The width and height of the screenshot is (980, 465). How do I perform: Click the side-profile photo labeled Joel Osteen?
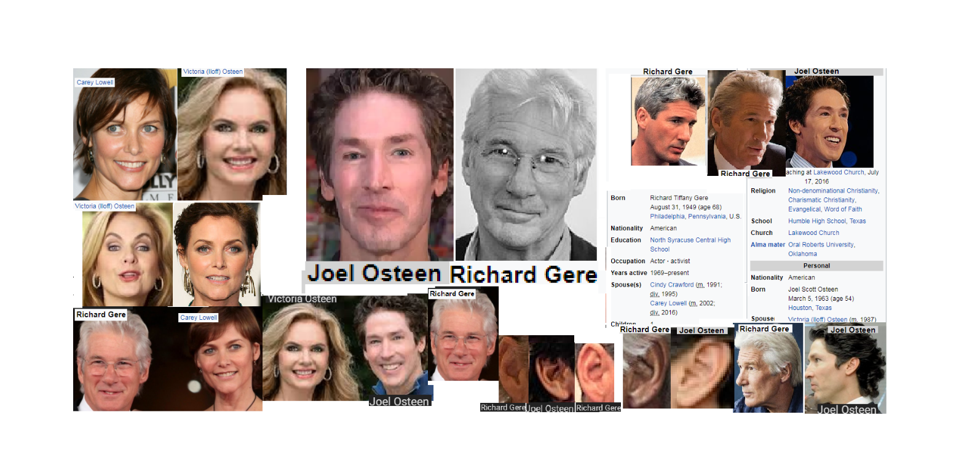click(x=845, y=369)
